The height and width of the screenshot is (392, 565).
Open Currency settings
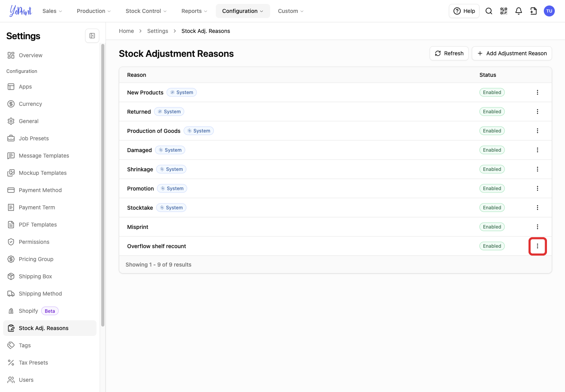(x=50, y=104)
